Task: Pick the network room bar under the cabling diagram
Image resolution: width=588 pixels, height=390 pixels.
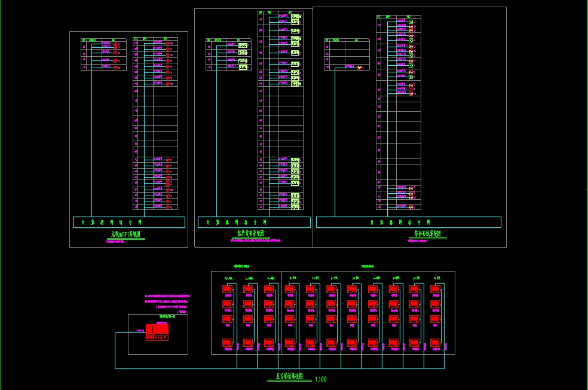Action: (x=408, y=222)
